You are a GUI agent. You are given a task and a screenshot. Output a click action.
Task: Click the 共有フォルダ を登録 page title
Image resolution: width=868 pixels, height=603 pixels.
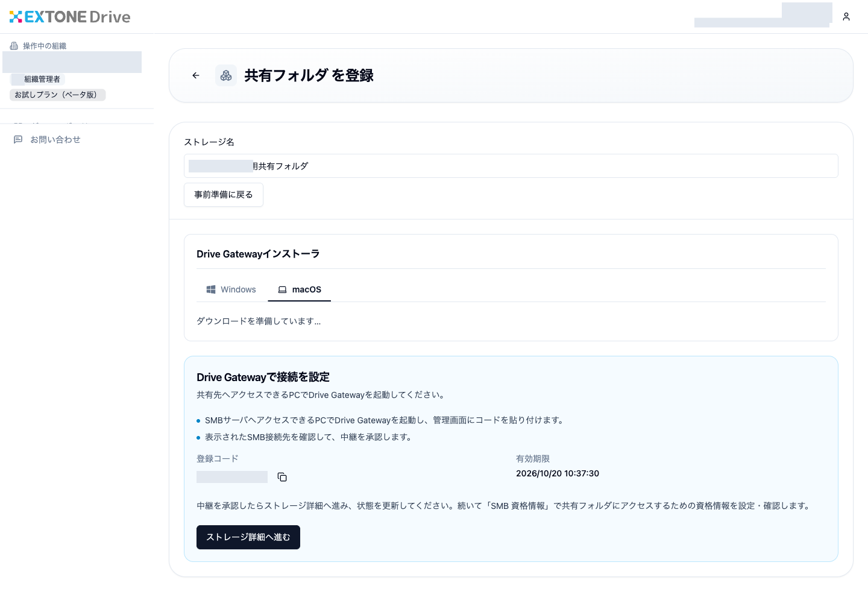tap(309, 75)
